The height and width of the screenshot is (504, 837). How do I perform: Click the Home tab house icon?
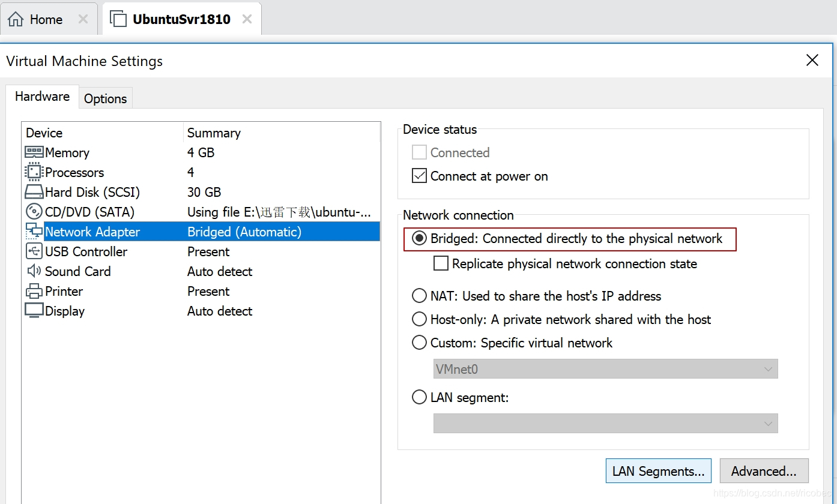click(x=16, y=19)
